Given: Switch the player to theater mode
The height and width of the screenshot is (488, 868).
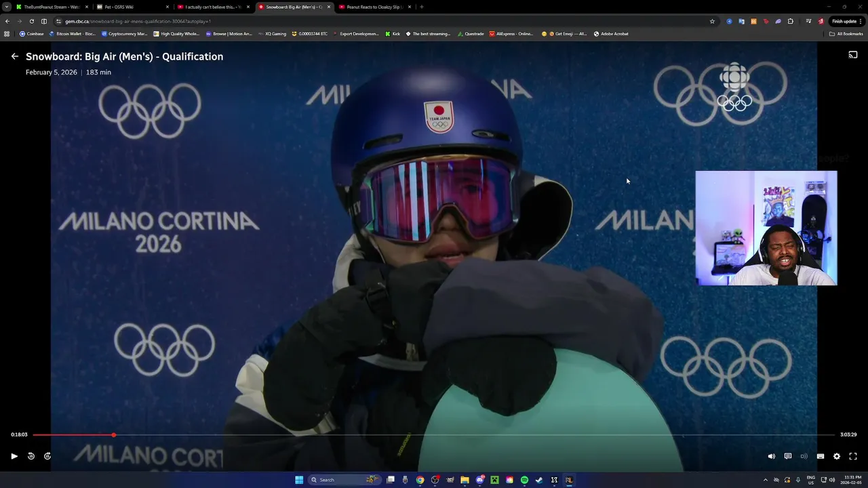Looking at the screenshot, I should pyautogui.click(x=821, y=456).
